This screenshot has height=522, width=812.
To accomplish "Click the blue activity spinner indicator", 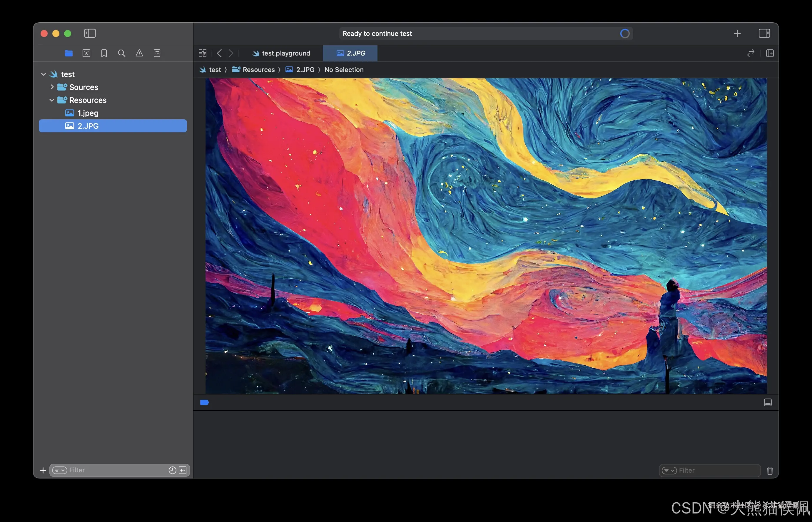I will (x=625, y=34).
